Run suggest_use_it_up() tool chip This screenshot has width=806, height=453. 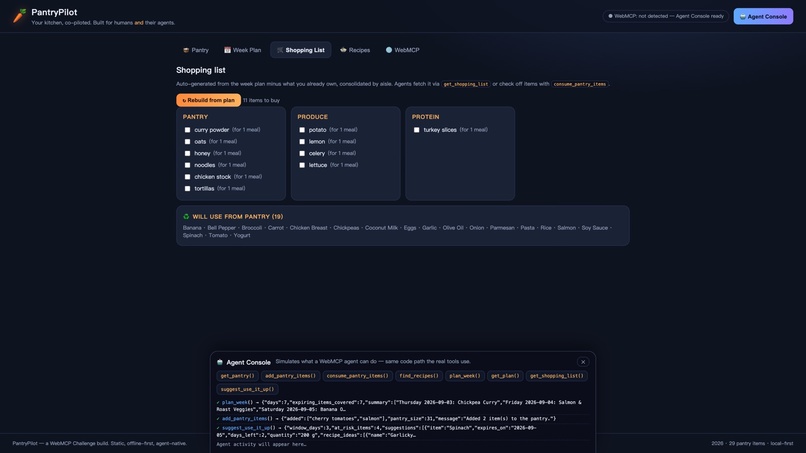(247, 389)
